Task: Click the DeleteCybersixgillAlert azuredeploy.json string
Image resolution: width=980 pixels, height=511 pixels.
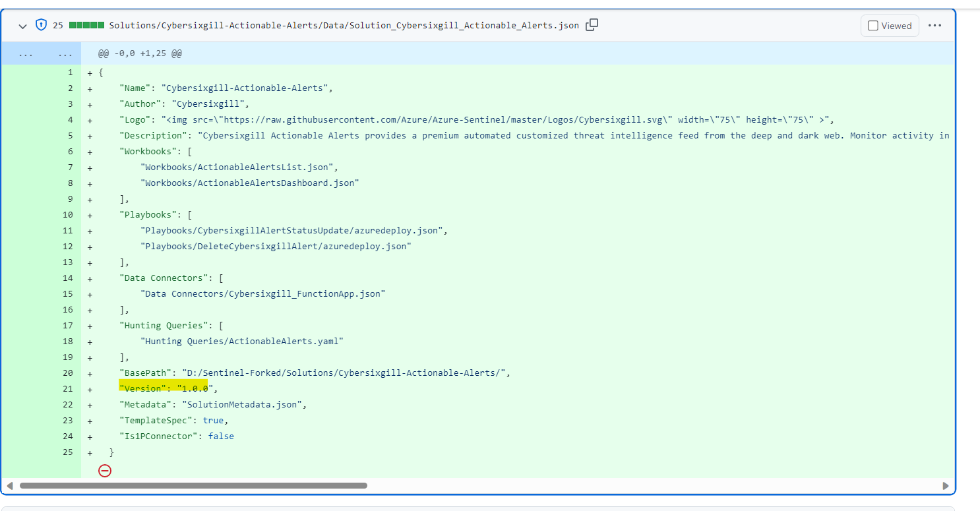Action: 276,247
